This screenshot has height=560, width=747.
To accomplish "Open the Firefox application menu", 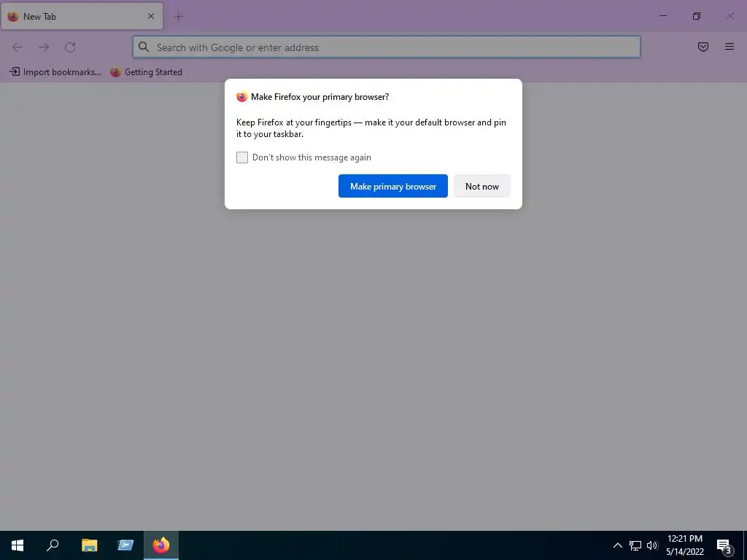I will [729, 47].
